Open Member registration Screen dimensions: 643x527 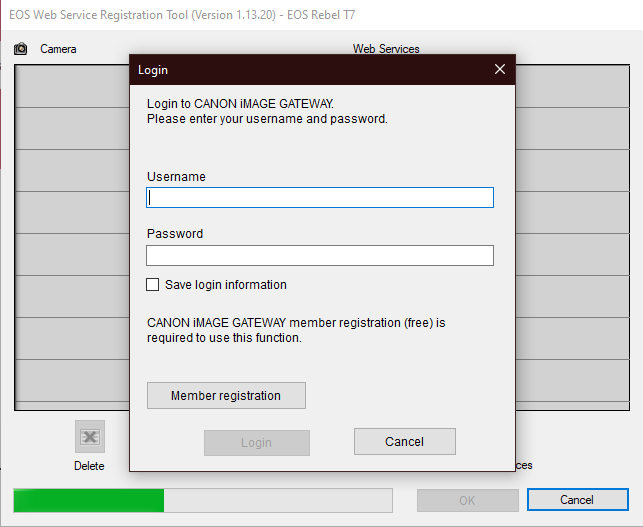[226, 396]
